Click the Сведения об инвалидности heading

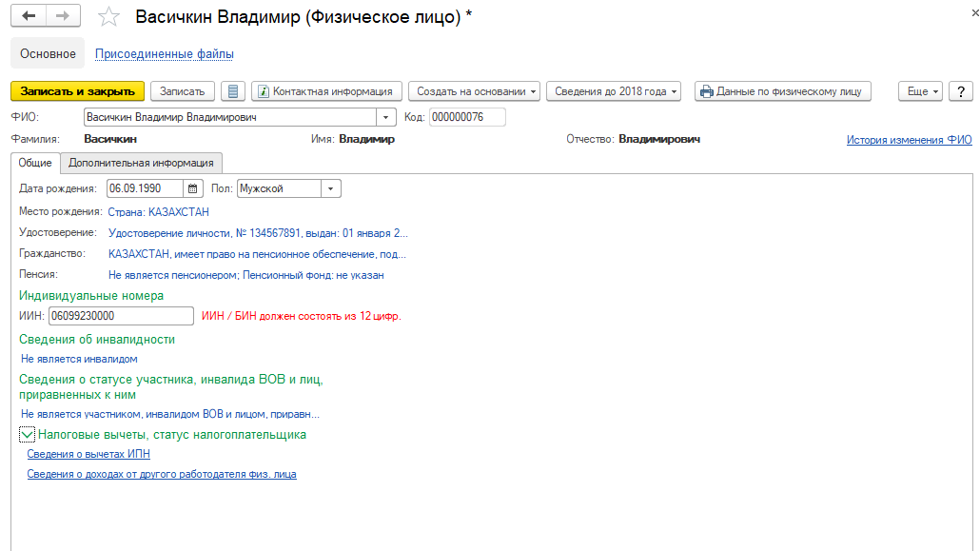pos(97,340)
